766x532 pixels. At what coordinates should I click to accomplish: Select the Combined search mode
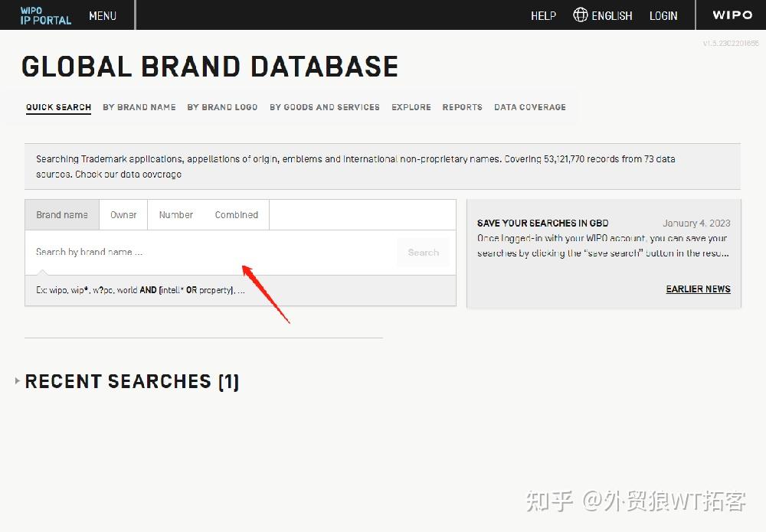tap(236, 215)
